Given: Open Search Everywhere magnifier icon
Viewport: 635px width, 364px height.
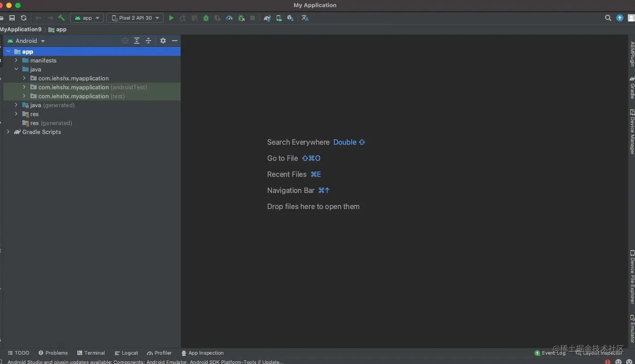Looking at the screenshot, I should click(608, 18).
